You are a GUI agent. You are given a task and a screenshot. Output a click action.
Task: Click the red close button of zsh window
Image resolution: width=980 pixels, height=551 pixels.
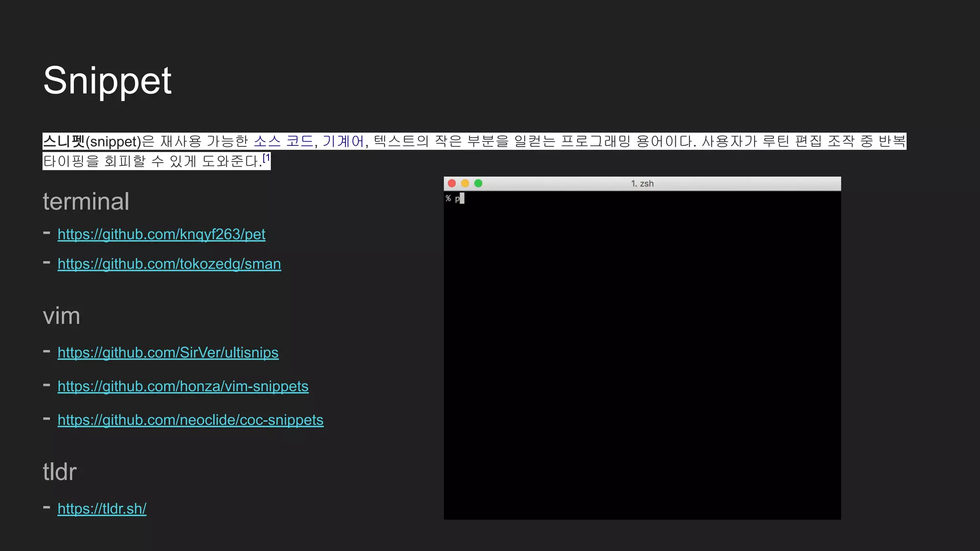452,184
